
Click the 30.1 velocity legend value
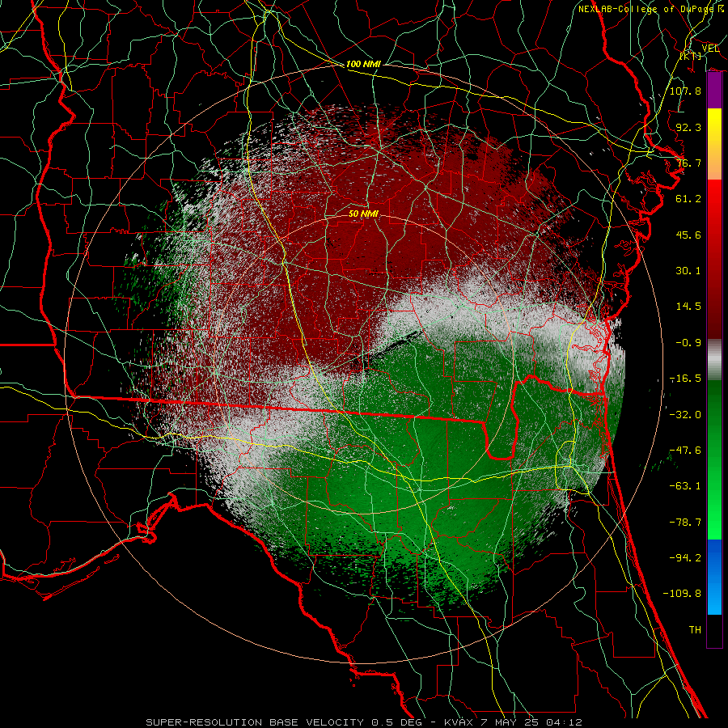point(688,271)
